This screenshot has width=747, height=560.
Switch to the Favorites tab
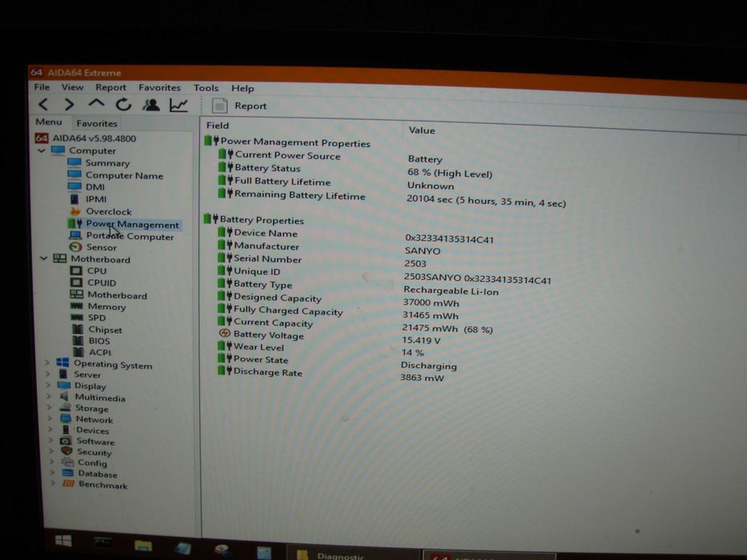coord(97,123)
